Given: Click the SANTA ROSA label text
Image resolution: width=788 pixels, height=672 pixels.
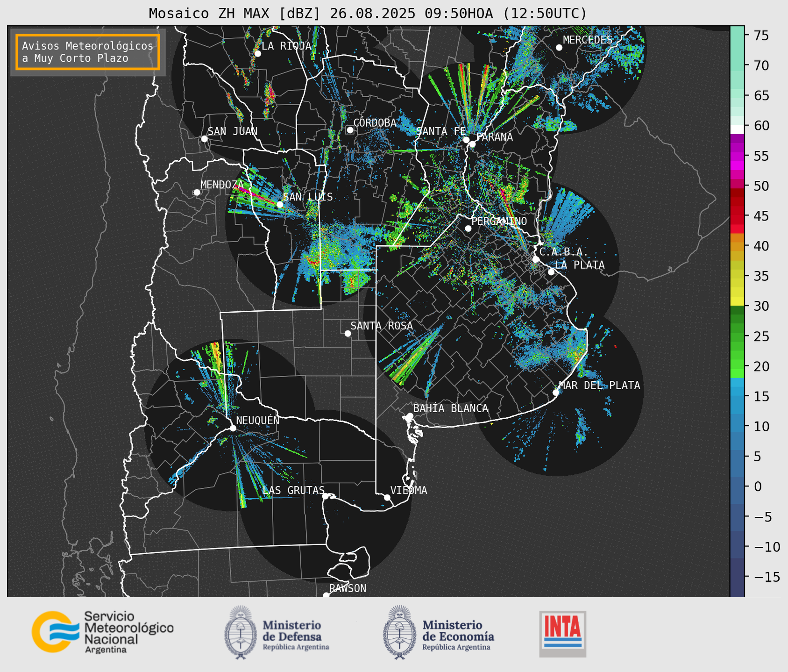Looking at the screenshot, I should point(382,326).
